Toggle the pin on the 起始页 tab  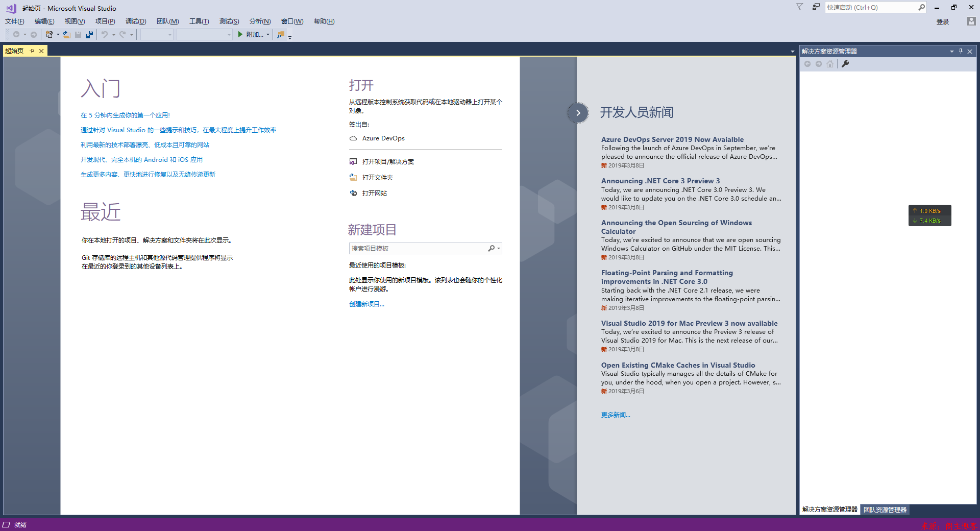[x=32, y=51]
